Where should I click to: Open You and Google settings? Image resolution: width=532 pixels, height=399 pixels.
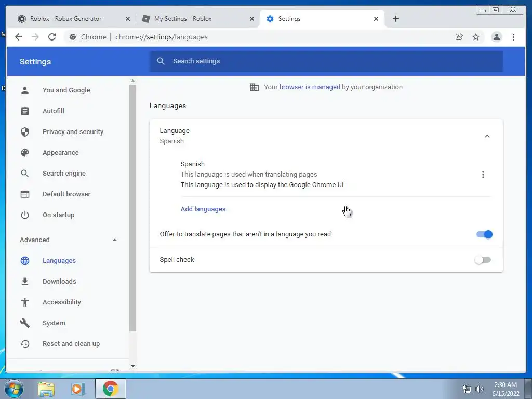66,90
